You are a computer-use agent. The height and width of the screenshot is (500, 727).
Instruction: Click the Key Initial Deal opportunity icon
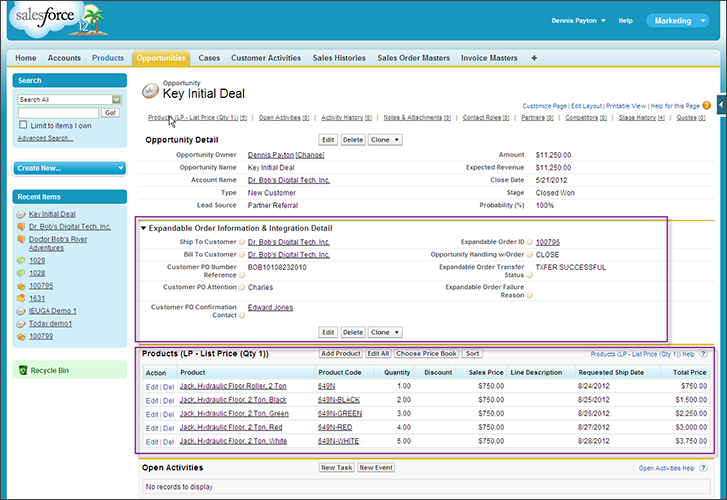(150, 90)
